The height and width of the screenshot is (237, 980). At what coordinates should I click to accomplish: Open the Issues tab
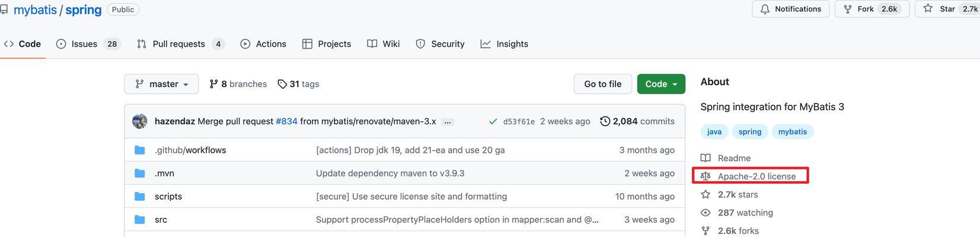pyautogui.click(x=88, y=44)
